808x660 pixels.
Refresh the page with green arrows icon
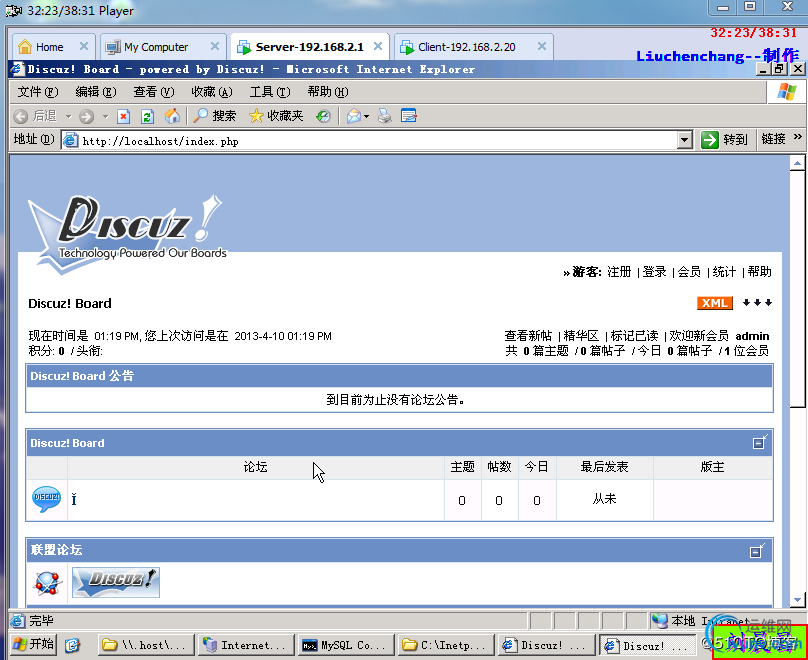(x=147, y=116)
